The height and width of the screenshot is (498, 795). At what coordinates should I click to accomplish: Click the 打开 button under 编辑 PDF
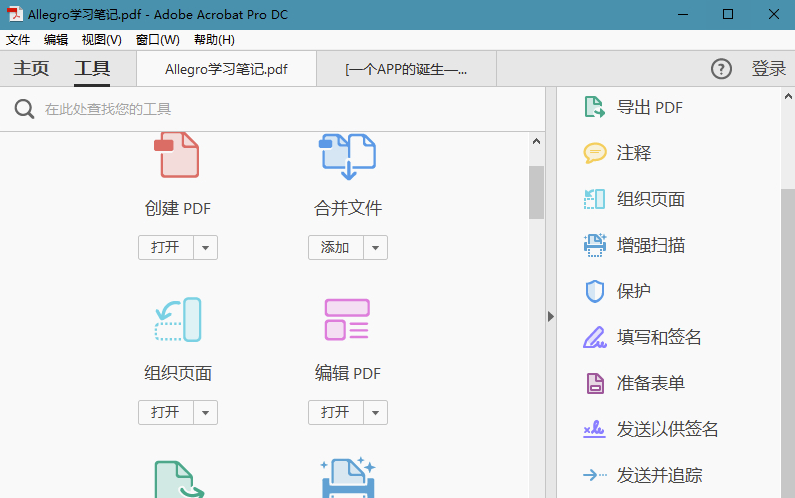[x=336, y=412]
